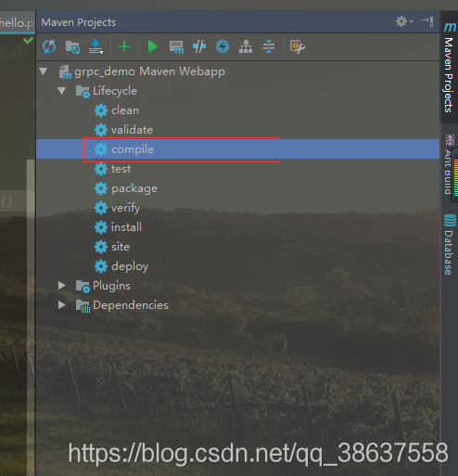Image resolution: width=458 pixels, height=476 pixels.
Task: Execute Maven goal icon
Action: click(176, 47)
